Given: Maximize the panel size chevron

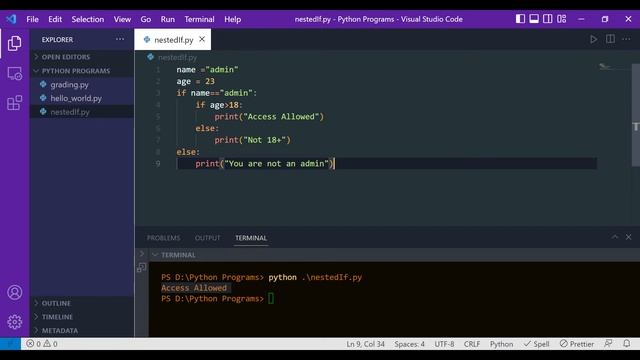Looking at the screenshot, I should tap(615, 237).
